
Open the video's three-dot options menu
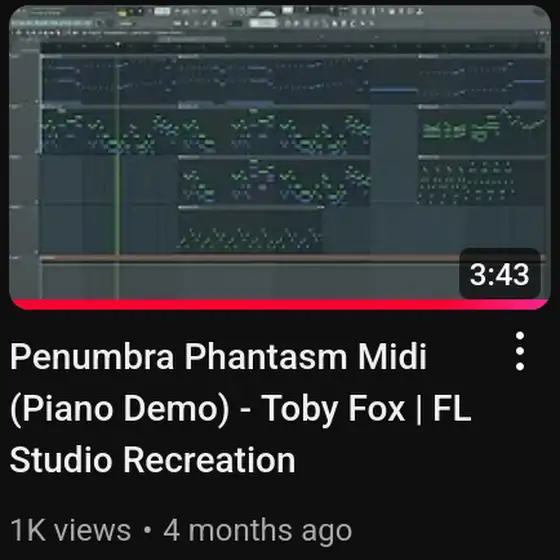(520, 351)
